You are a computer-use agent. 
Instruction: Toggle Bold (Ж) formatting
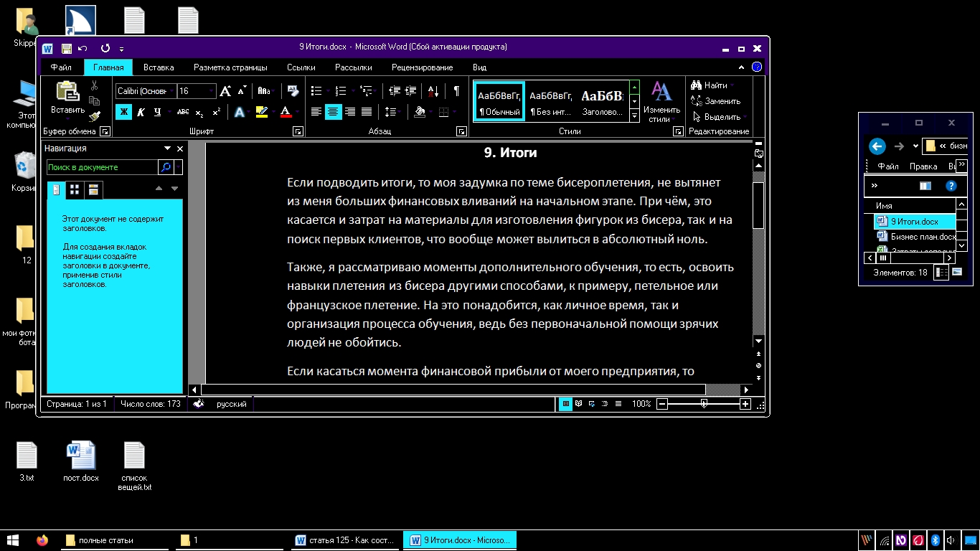coord(123,112)
